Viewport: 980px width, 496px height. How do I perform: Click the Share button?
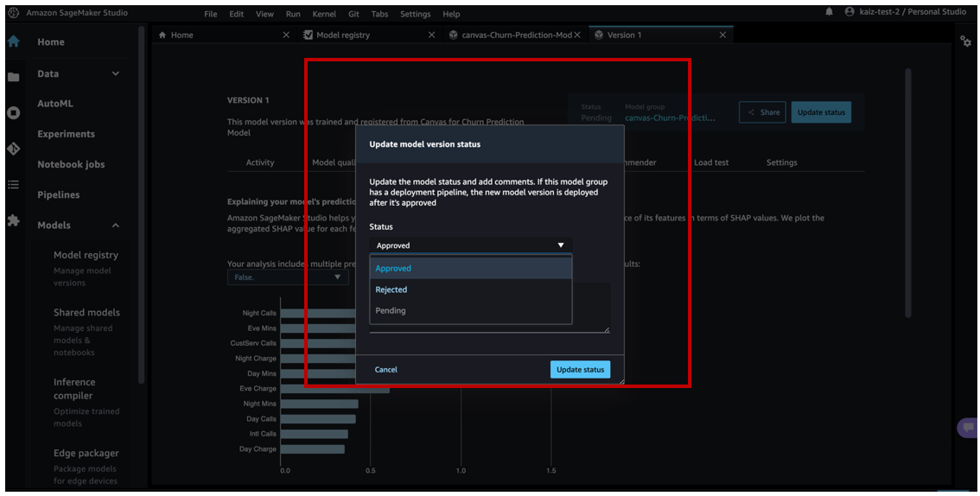pos(762,112)
